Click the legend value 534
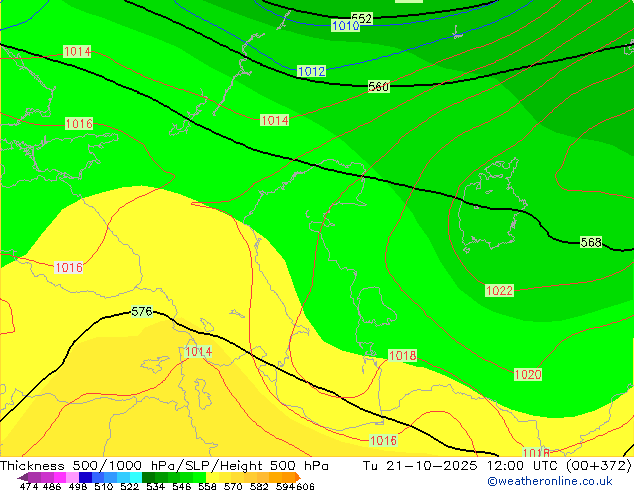The height and width of the screenshot is (490, 634). [155, 486]
